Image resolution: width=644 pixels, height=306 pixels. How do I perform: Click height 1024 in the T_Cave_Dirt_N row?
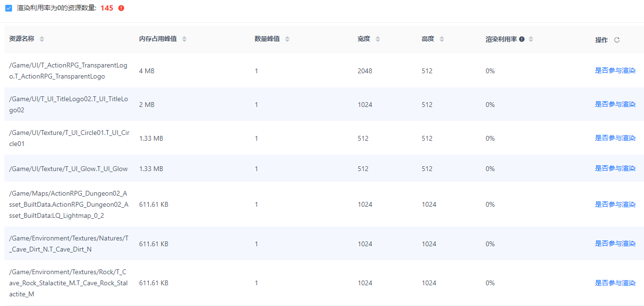click(429, 244)
